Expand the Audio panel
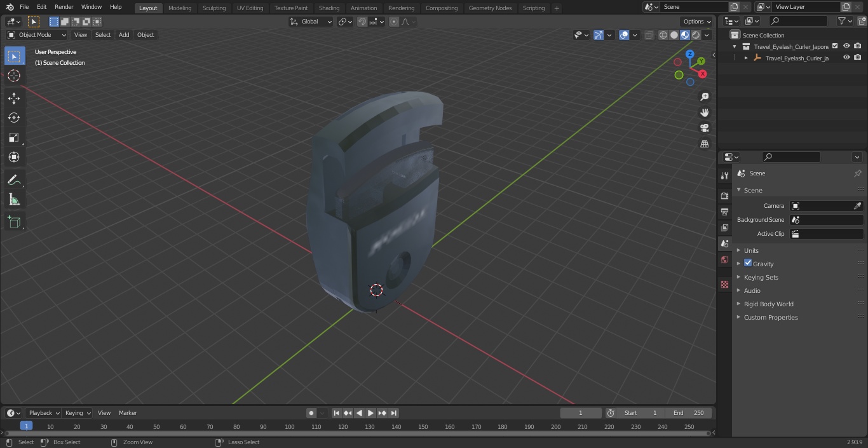868x448 pixels. click(x=752, y=290)
